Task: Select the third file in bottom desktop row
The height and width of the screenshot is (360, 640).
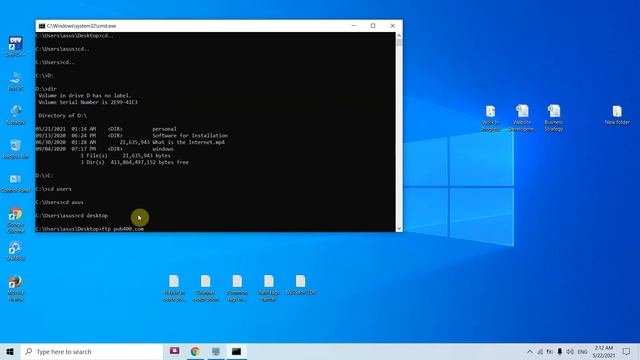Action: coord(237,288)
